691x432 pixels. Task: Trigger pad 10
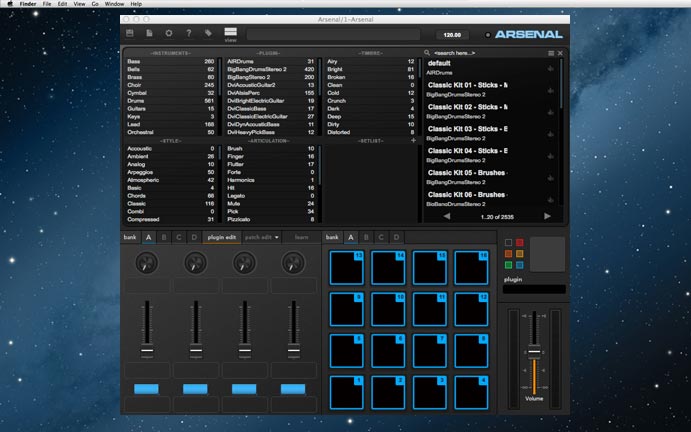388,309
